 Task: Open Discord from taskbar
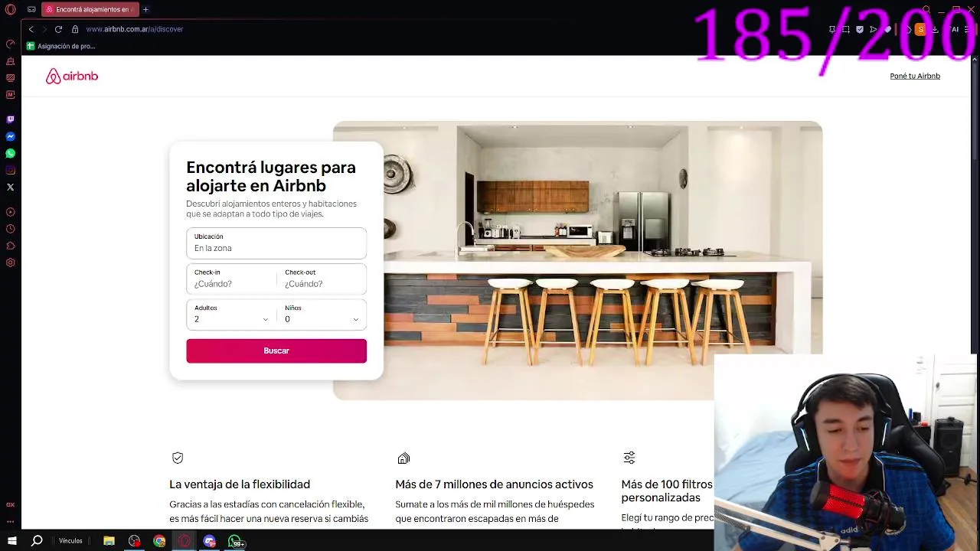click(210, 541)
